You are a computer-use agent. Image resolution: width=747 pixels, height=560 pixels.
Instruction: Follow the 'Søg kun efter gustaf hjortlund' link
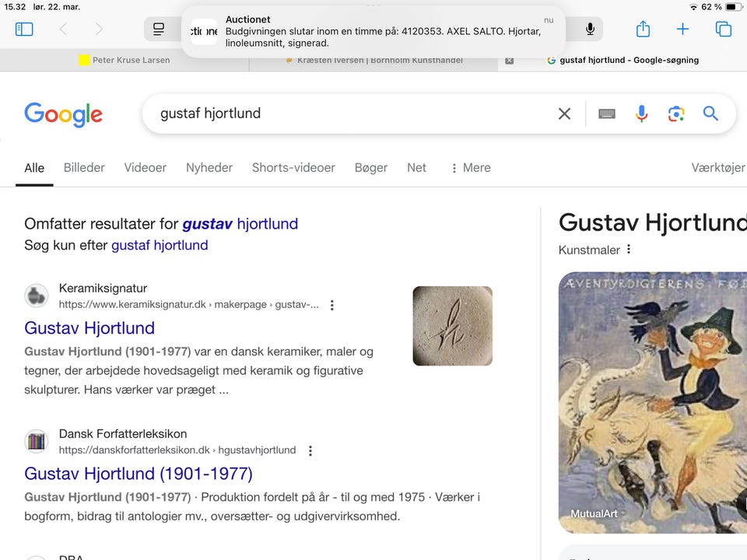click(x=160, y=244)
